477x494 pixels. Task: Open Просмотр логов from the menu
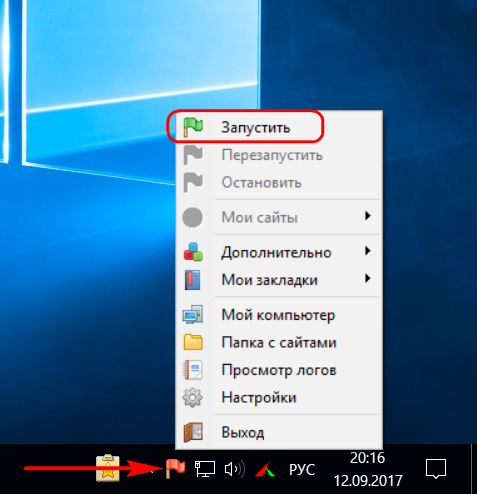point(279,370)
